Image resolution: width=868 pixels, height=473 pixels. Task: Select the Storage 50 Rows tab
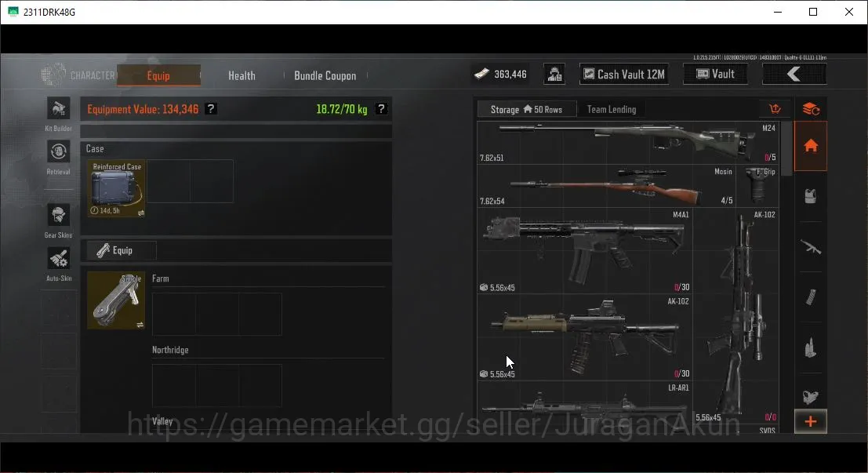click(x=526, y=109)
